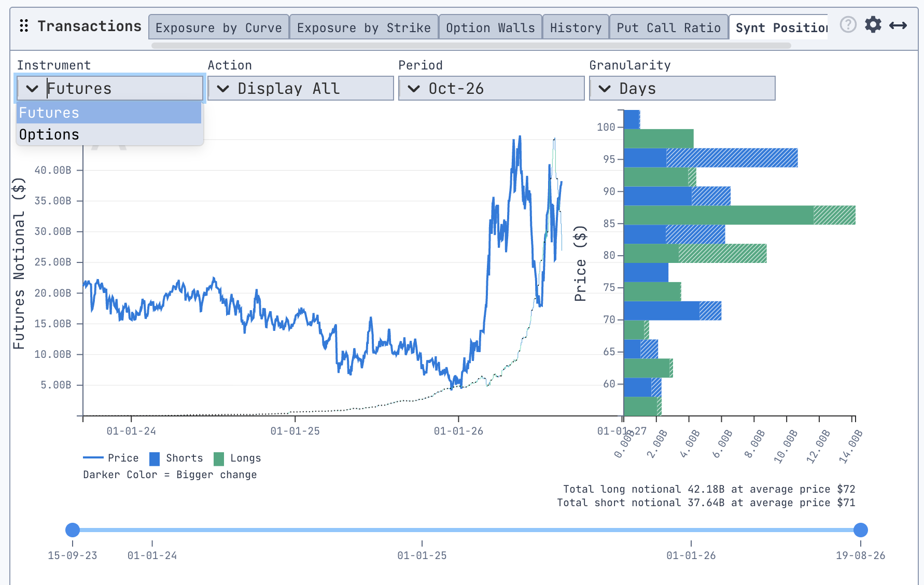Open the Action Display All dropdown
924x585 pixels.
(x=301, y=88)
